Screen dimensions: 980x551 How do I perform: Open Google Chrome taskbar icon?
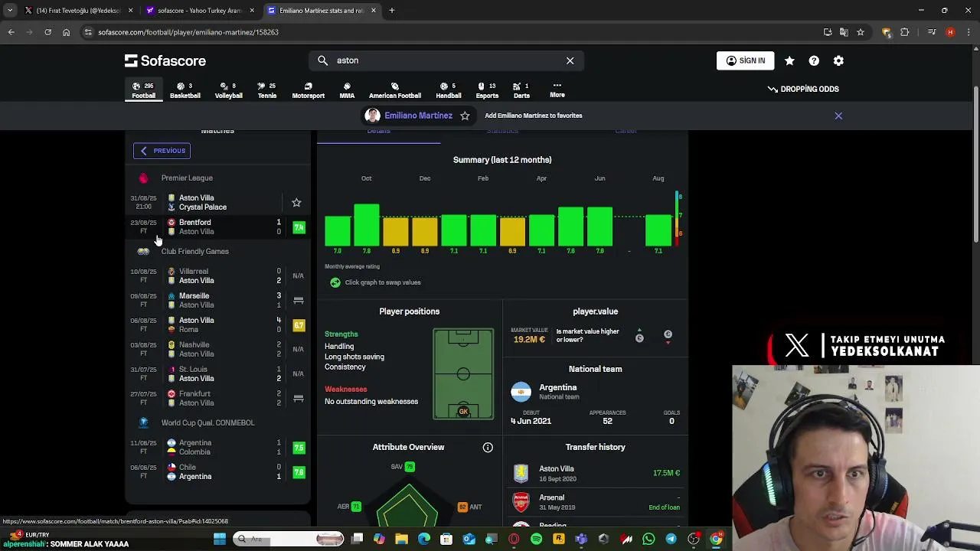pyautogui.click(x=716, y=539)
